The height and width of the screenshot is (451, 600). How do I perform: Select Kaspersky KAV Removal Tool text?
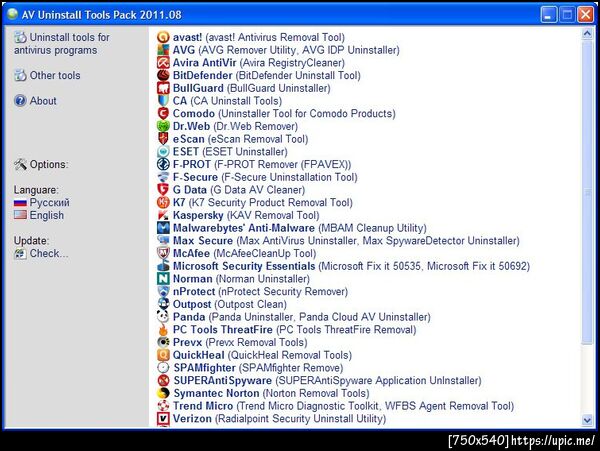273,215
